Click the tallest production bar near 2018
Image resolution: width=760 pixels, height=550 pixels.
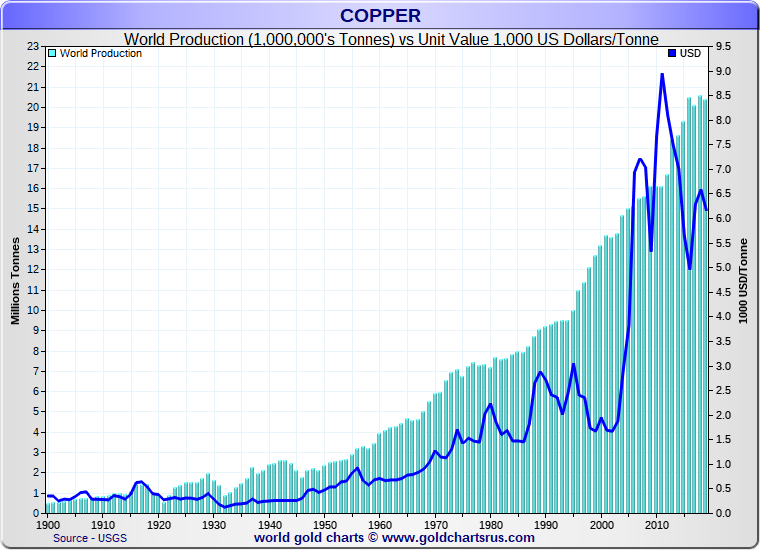point(700,304)
